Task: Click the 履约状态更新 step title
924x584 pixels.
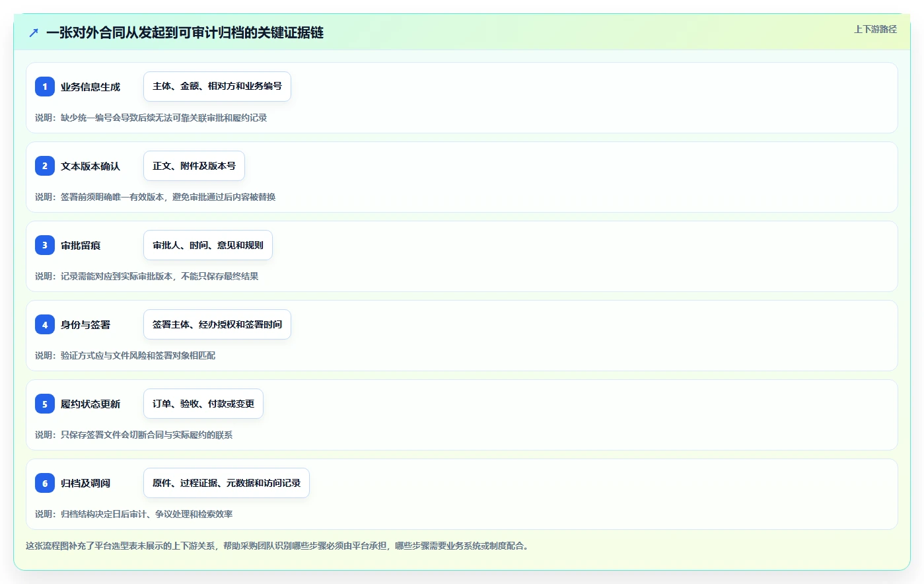Action: click(90, 404)
